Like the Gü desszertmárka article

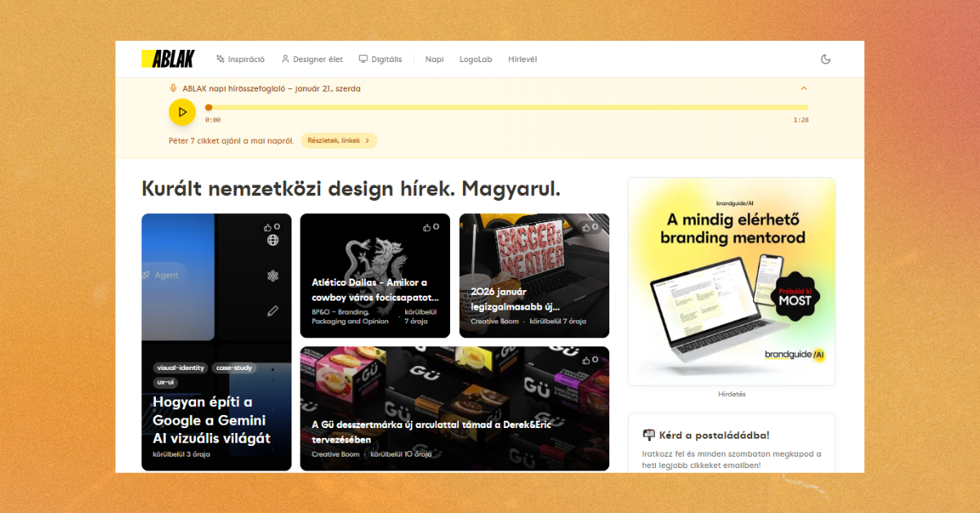(x=590, y=359)
